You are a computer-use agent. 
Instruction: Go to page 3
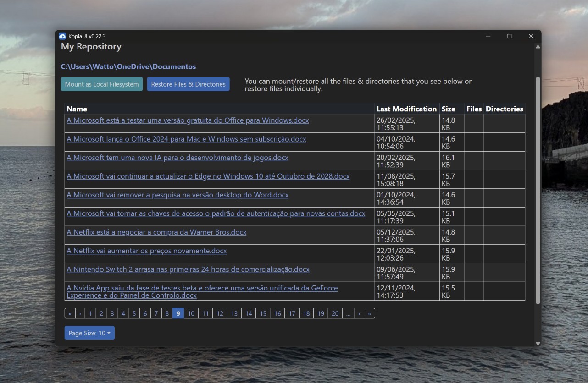pyautogui.click(x=112, y=313)
